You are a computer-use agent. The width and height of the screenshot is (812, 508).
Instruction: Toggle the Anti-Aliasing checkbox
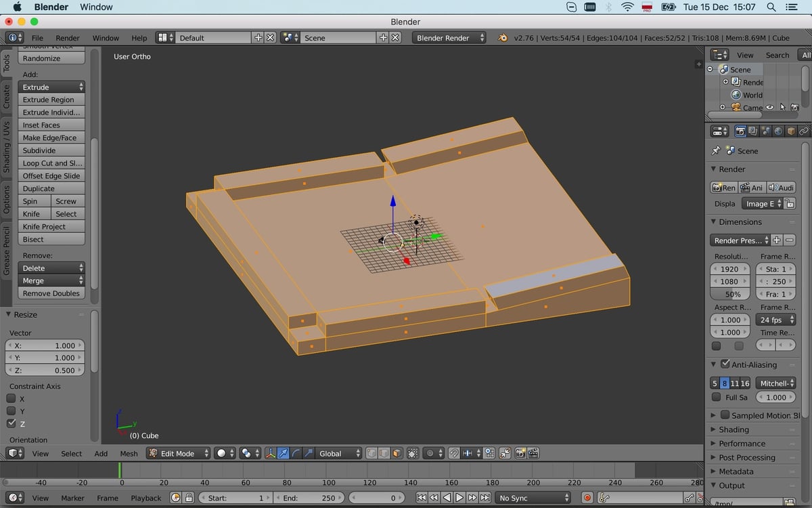tap(725, 364)
